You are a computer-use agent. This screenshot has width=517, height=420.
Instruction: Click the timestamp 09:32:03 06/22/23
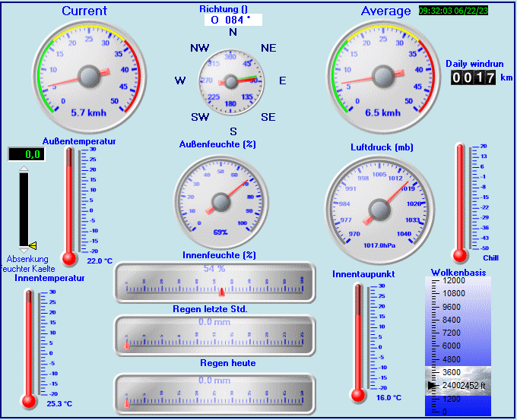coord(453,11)
